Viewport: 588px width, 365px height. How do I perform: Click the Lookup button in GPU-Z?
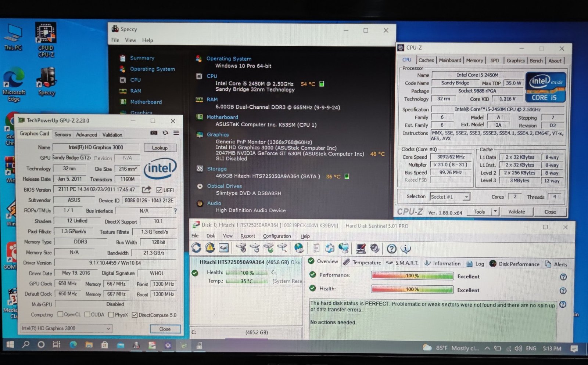coord(160,148)
